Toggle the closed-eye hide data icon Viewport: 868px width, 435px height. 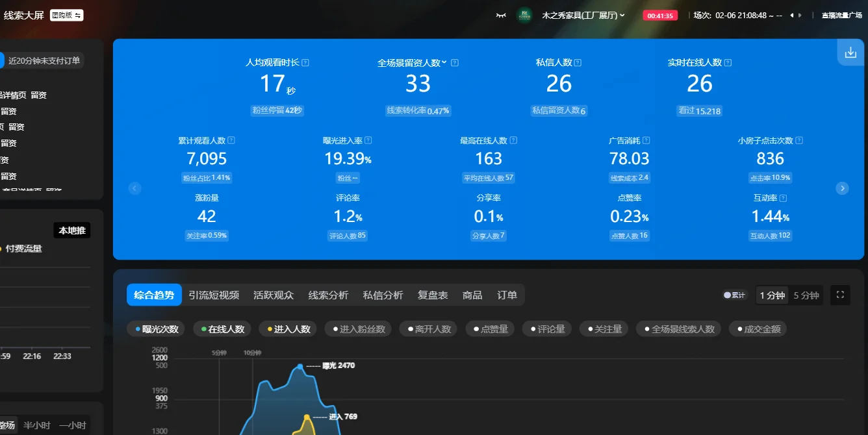click(x=501, y=15)
